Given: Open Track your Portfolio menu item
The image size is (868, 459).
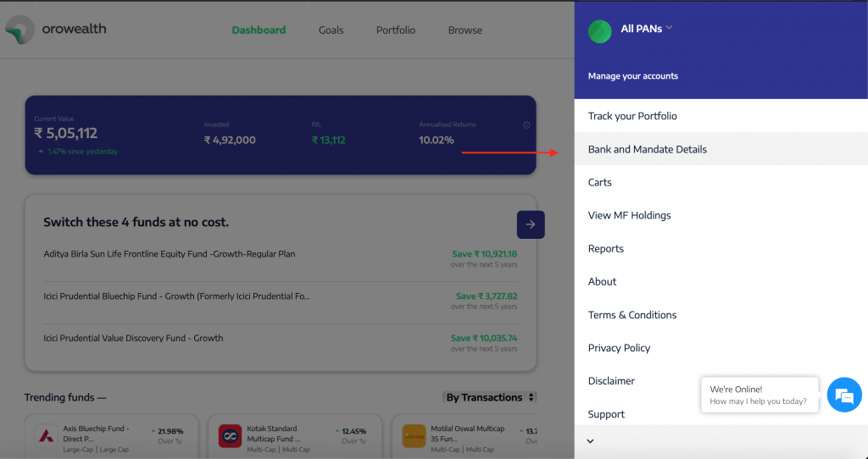Looking at the screenshot, I should pos(632,116).
